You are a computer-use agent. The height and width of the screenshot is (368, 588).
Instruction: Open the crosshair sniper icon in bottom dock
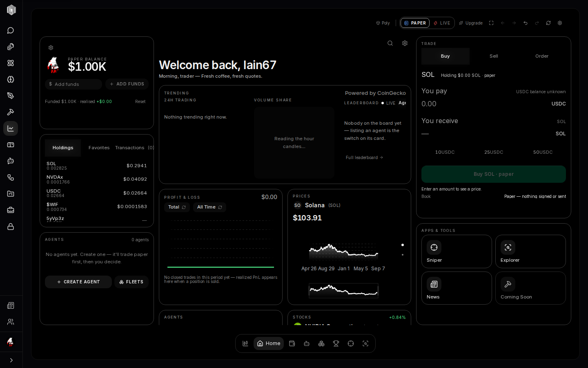coord(351,343)
